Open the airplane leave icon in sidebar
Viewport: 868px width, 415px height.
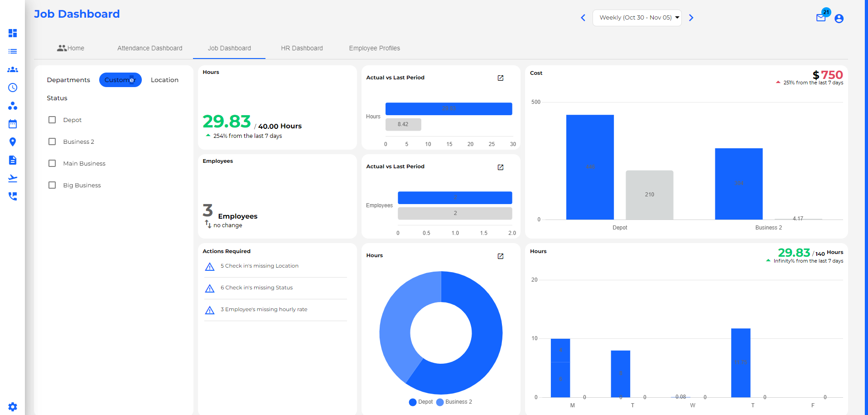(x=12, y=178)
